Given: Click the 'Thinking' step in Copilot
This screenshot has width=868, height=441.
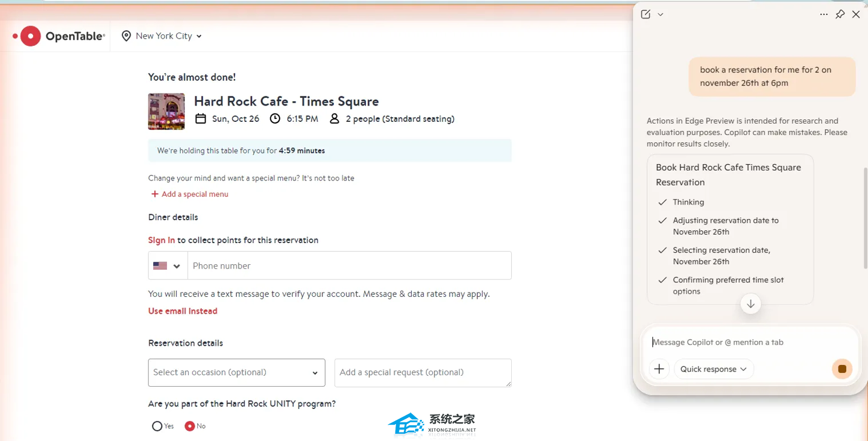Looking at the screenshot, I should coord(688,203).
